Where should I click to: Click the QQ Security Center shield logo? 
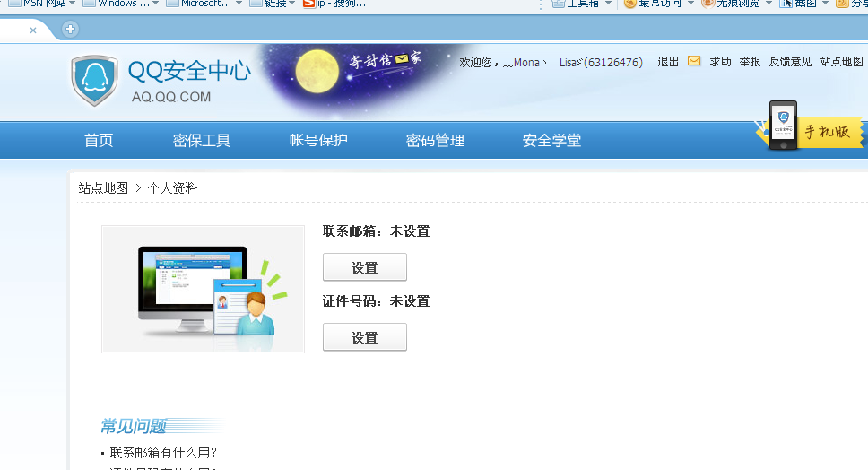coord(95,80)
